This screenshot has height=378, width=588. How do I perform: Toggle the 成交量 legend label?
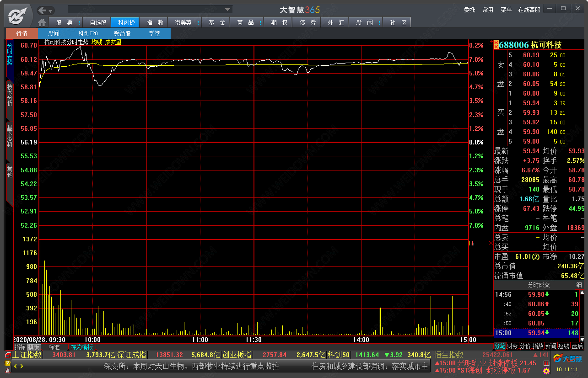(113, 42)
